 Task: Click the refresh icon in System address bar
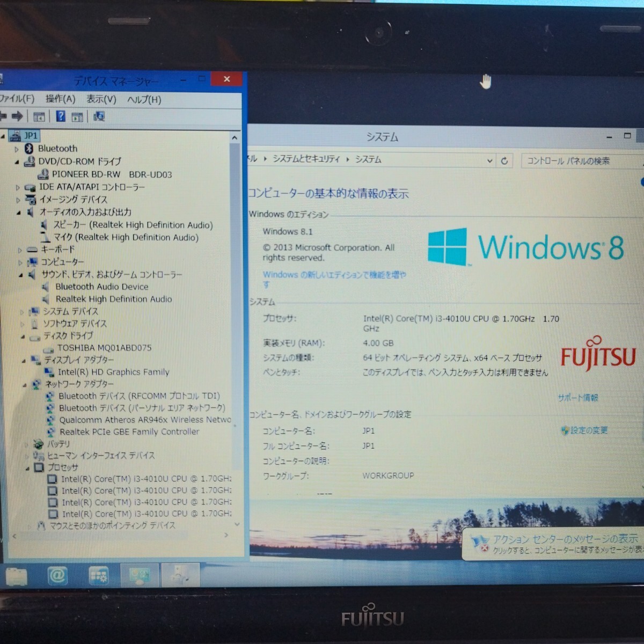(504, 160)
